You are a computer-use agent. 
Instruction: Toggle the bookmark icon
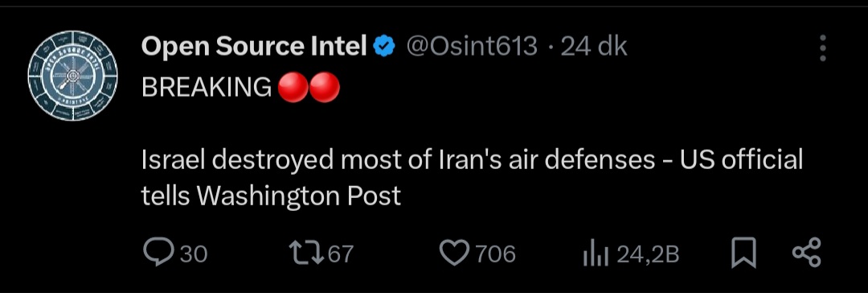pyautogui.click(x=744, y=253)
